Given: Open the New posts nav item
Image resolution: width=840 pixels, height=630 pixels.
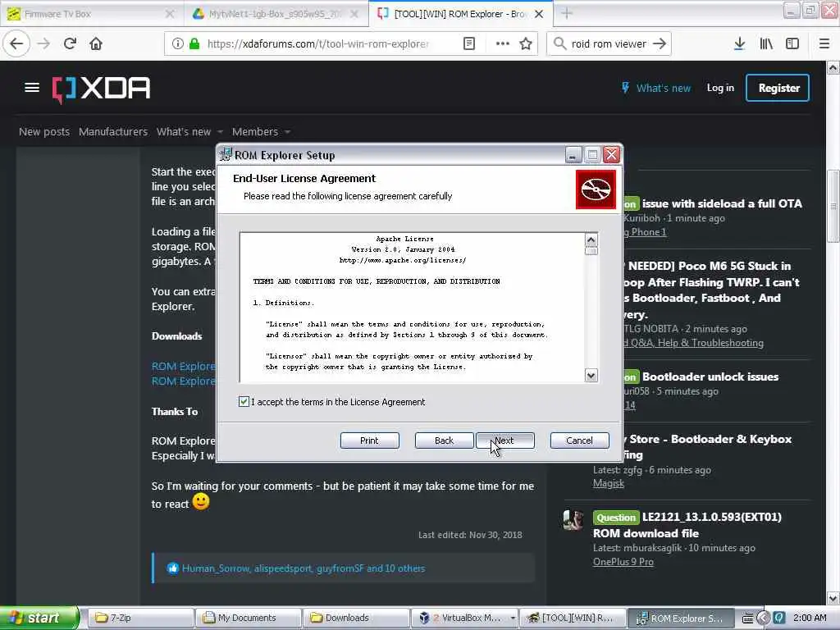Looking at the screenshot, I should click(44, 132).
